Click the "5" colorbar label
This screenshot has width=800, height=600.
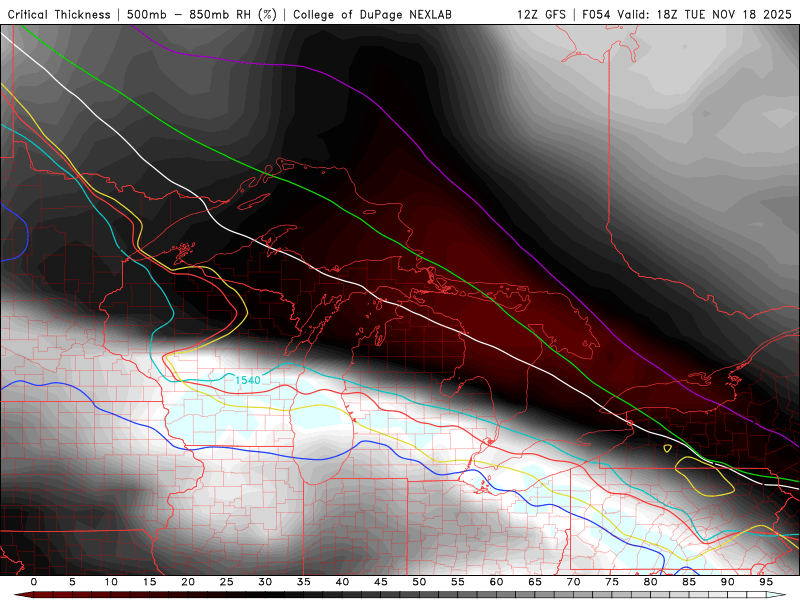(x=72, y=582)
